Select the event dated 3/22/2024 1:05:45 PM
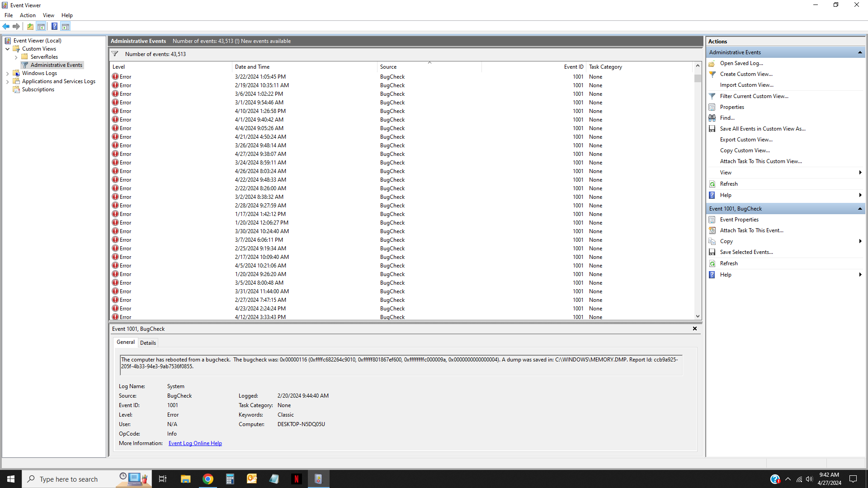Image resolution: width=868 pixels, height=488 pixels. [402, 77]
